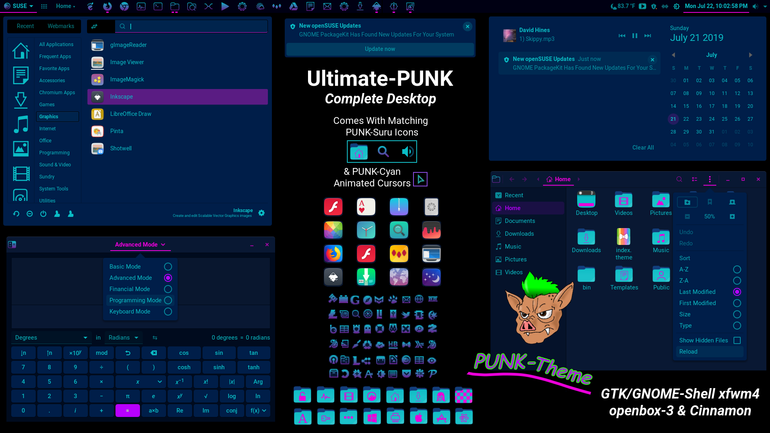Open the Degrees unit dropdown
This screenshot has width=770, height=433.
click(51, 338)
